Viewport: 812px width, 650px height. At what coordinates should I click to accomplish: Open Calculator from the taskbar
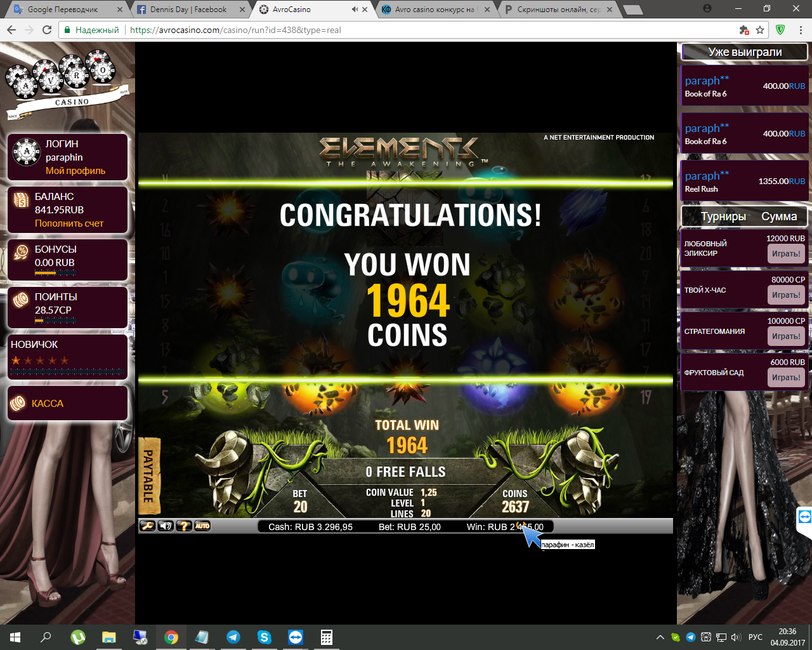tap(327, 637)
